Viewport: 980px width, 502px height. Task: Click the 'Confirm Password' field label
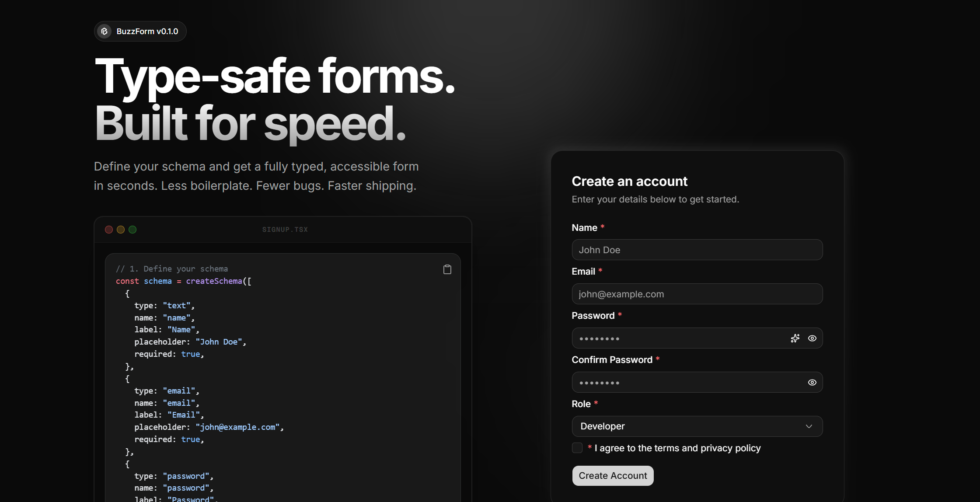[612, 360]
